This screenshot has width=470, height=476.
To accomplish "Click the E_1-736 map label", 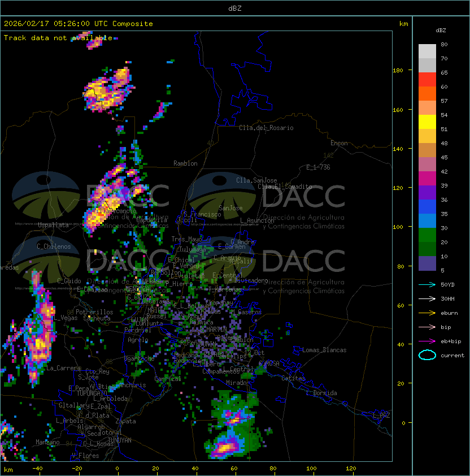I will 318,167.
